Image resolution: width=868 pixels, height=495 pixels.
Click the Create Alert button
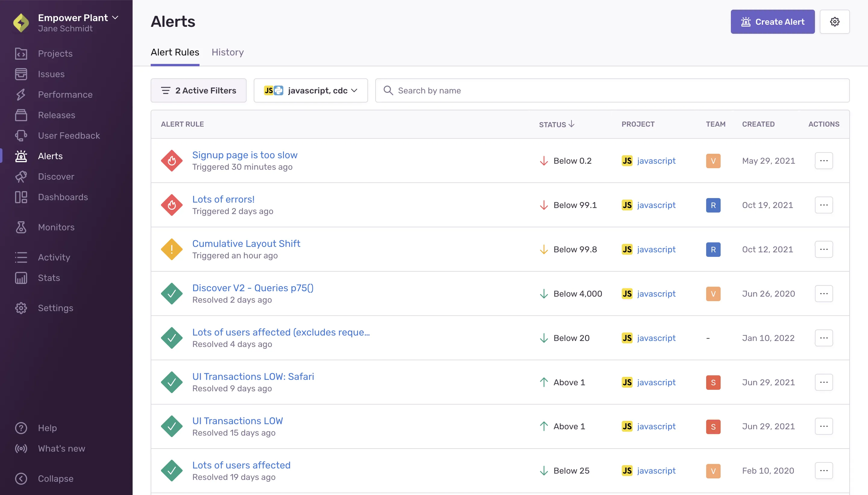772,21
